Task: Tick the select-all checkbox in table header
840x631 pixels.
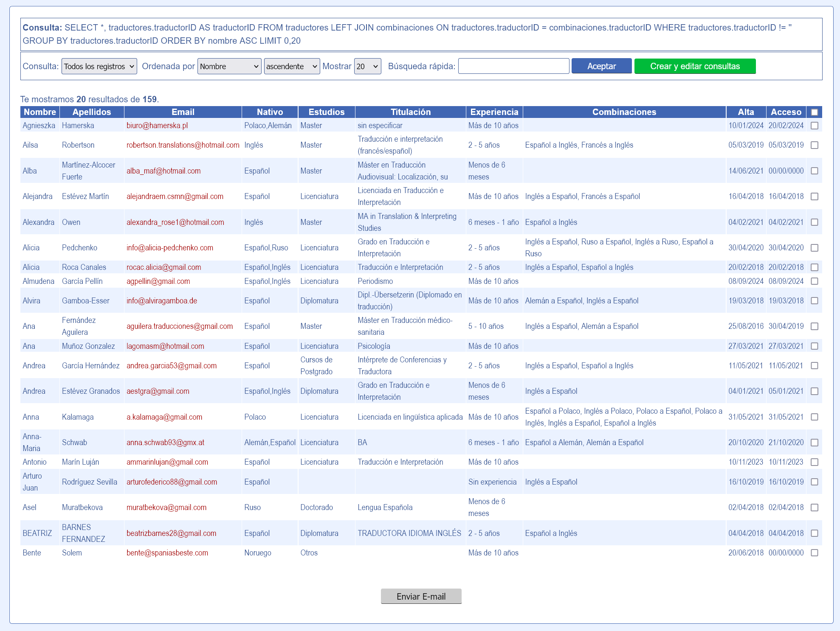Action: [814, 112]
